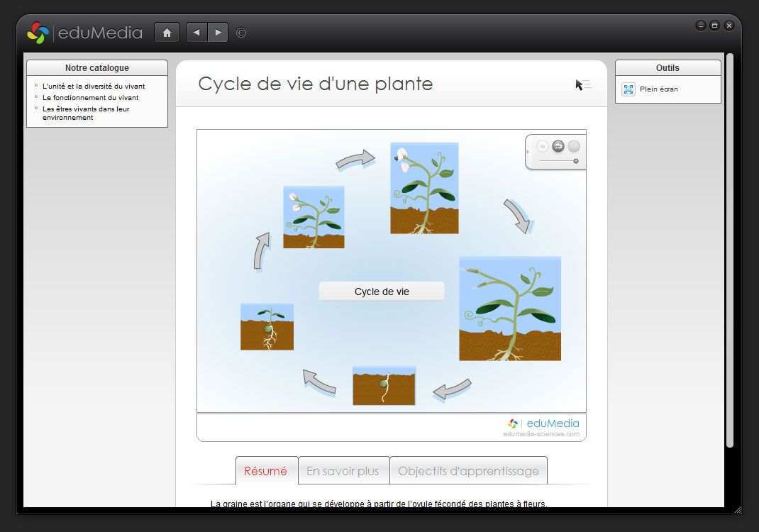The height and width of the screenshot is (532, 759).
Task: Collapse the animation control panel triangle
Action: pos(528,150)
